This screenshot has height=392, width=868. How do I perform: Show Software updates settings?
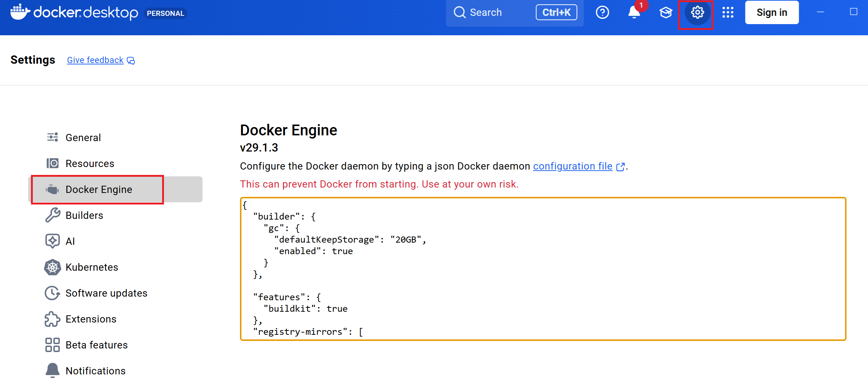pos(106,293)
